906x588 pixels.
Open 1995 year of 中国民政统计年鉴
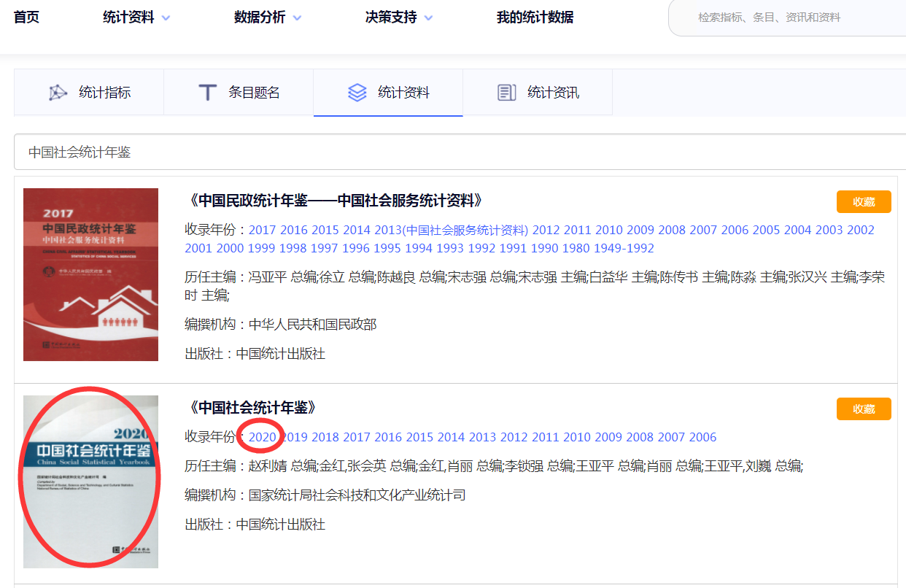pos(387,248)
